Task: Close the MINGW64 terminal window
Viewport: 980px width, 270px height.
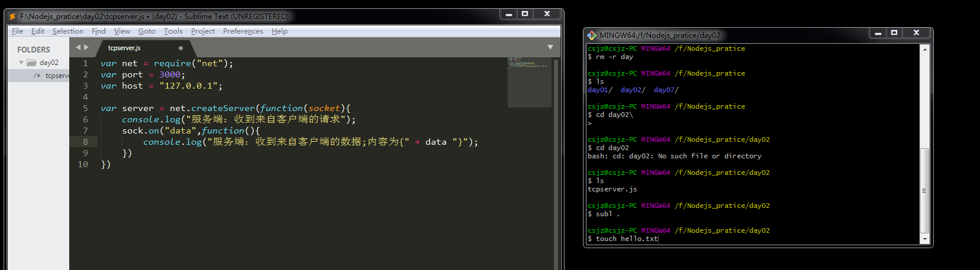Action: pos(916,33)
